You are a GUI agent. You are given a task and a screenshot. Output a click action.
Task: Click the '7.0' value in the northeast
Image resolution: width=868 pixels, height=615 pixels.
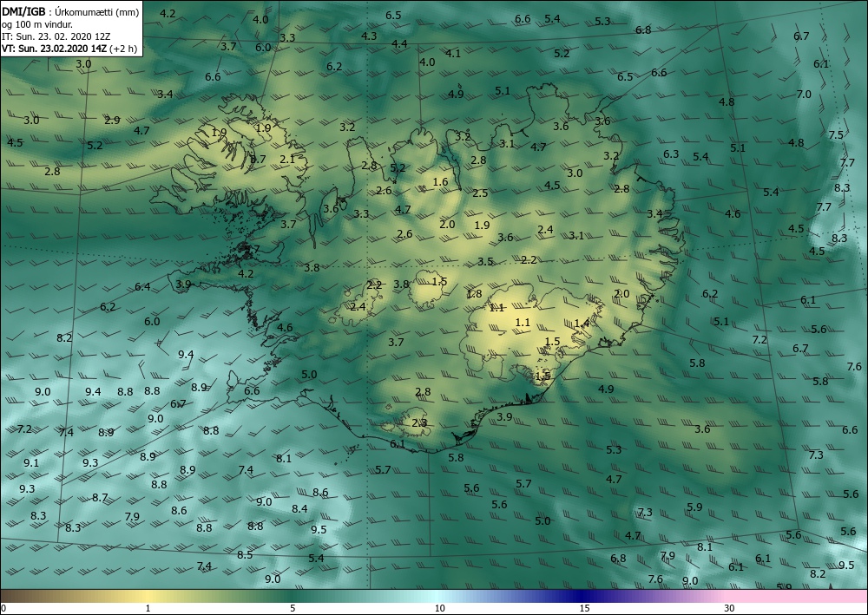coord(803,95)
